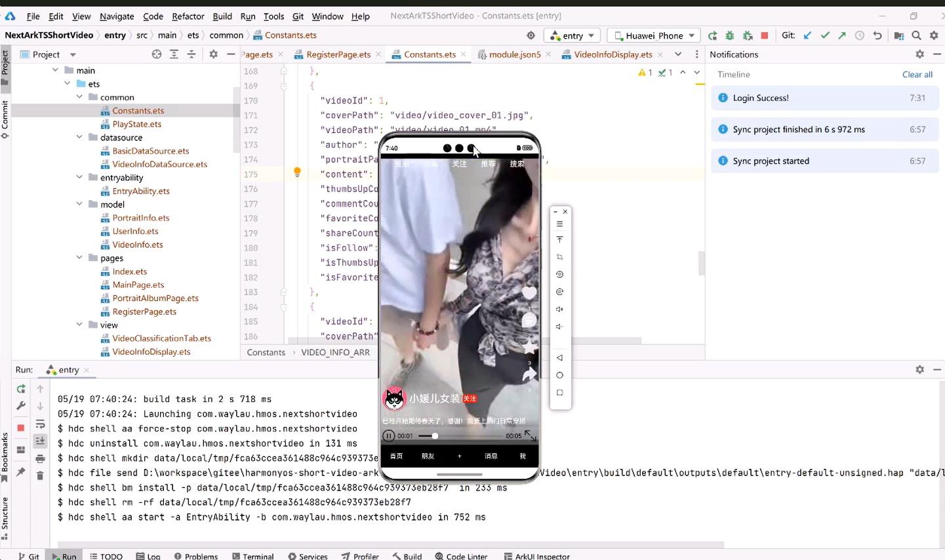The image size is (945, 560).
Task: Toggle the star favorite icon on video
Action: pyautogui.click(x=529, y=348)
